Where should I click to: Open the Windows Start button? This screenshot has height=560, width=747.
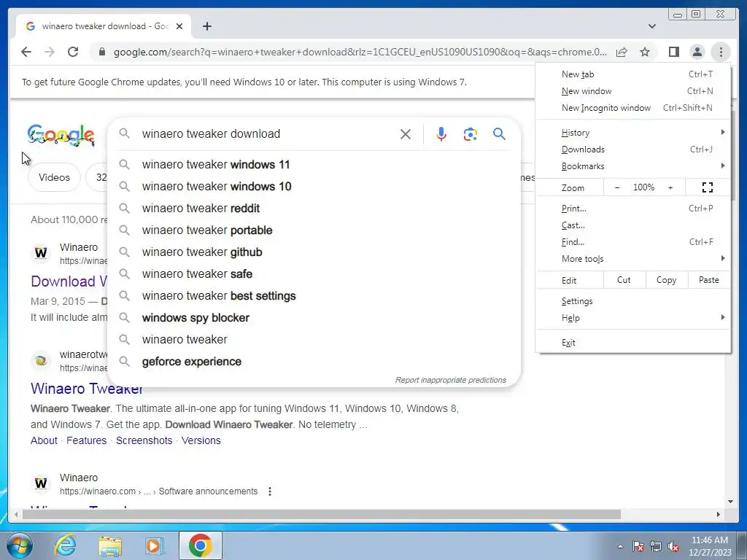[x=20, y=545]
